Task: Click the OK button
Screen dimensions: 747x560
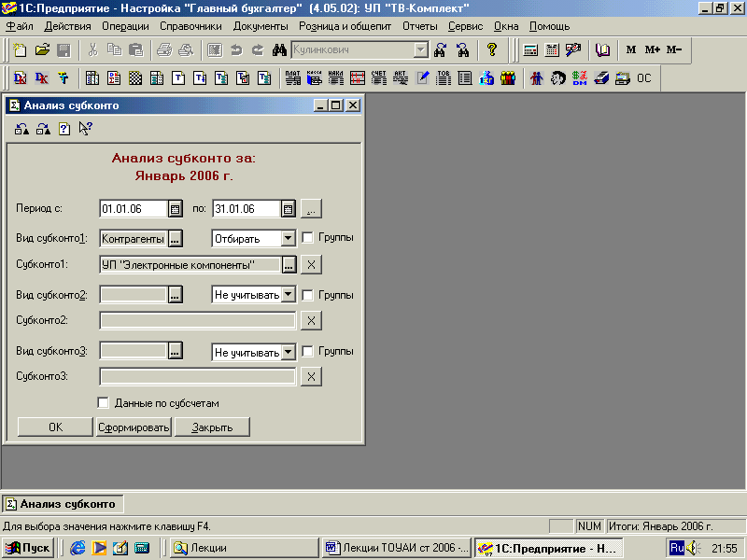Action: pos(55,427)
